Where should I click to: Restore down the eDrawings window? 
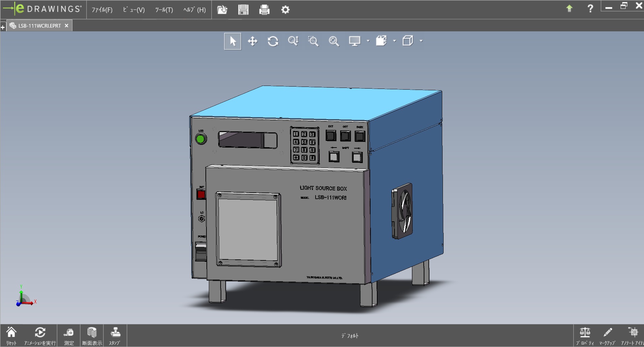(x=624, y=6)
